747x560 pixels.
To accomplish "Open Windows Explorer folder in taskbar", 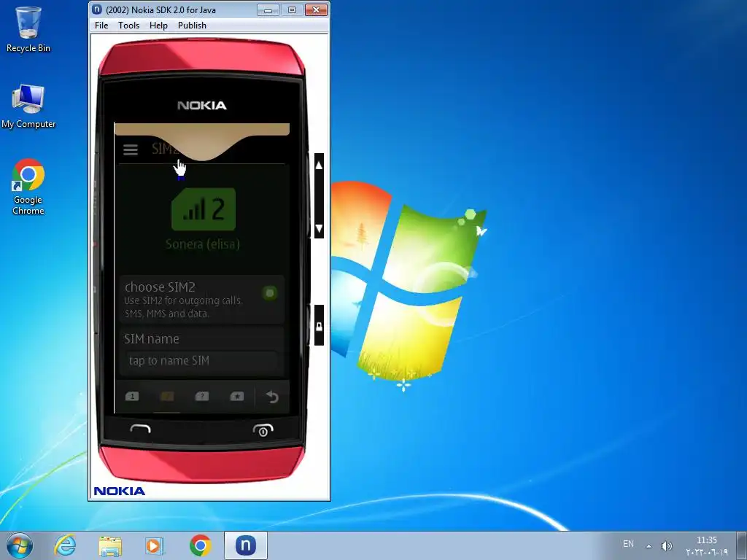I will point(110,545).
